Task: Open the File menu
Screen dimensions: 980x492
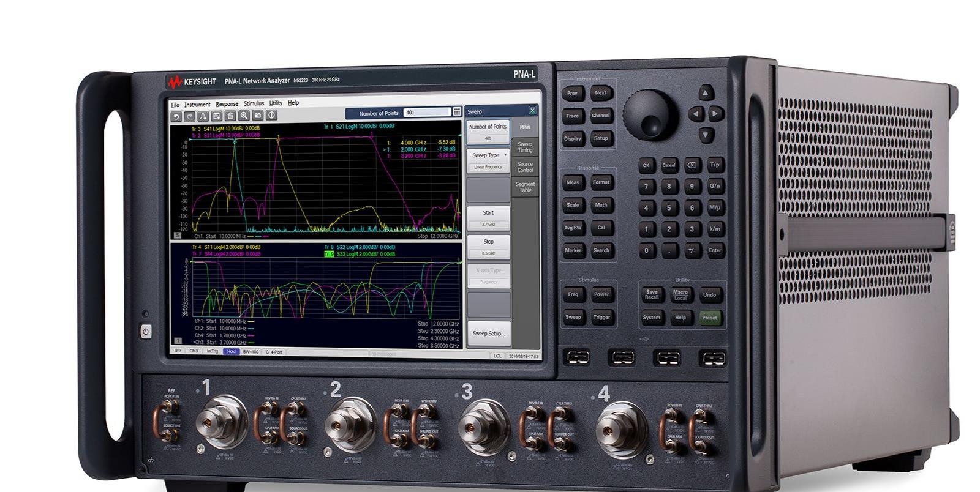Action: [175, 105]
